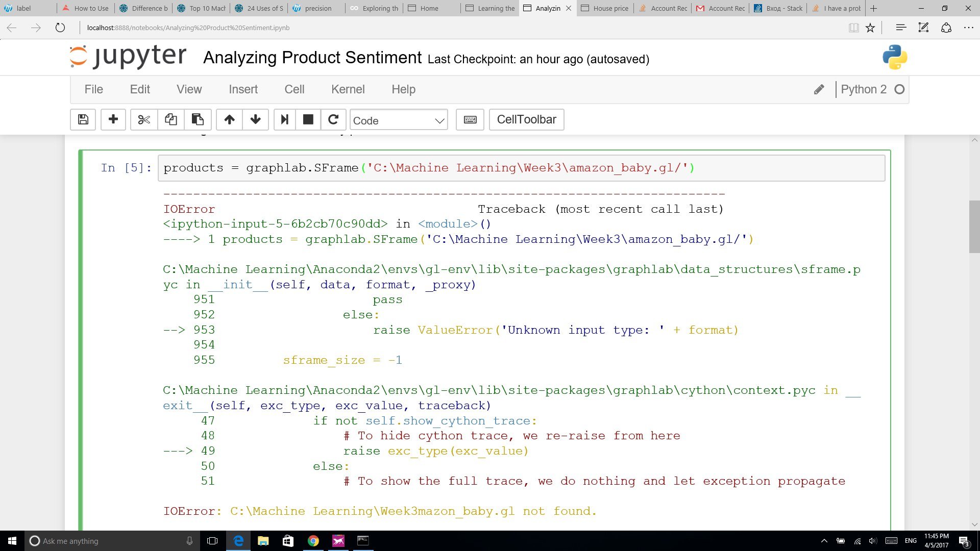Open the Cell menu
This screenshot has height=551, width=980.
pyautogui.click(x=294, y=89)
